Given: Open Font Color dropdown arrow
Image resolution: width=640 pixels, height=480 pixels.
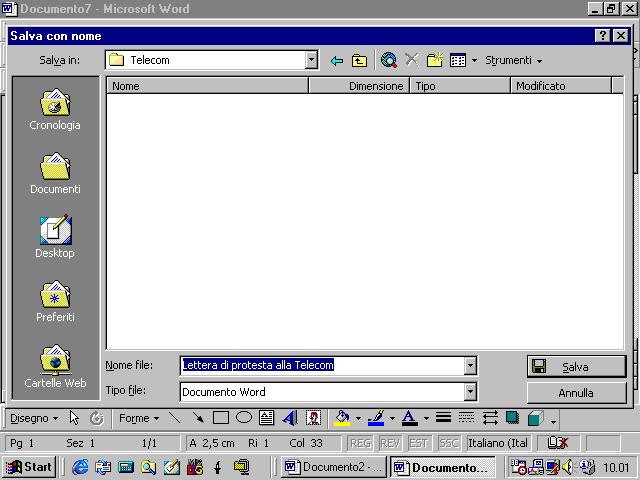Looking at the screenshot, I should tap(426, 418).
